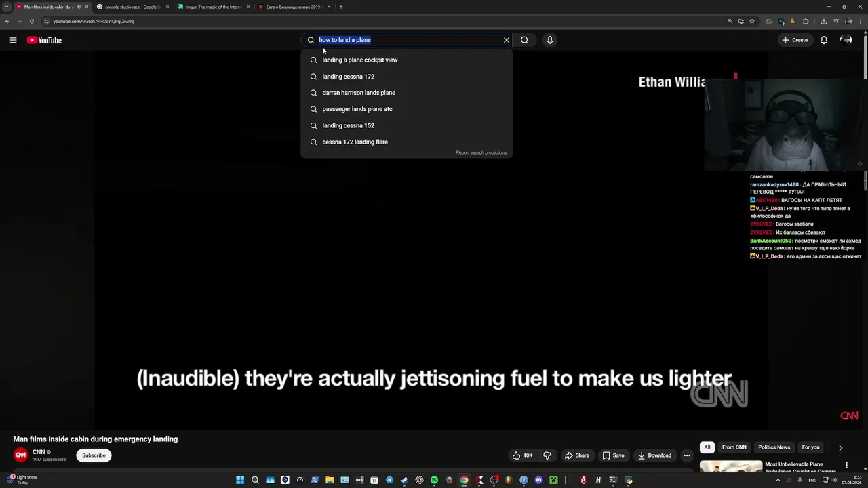Viewport: 868px width, 488px height.
Task: Select suggestion 'landing a plane cockpit view'
Action: [407, 60]
